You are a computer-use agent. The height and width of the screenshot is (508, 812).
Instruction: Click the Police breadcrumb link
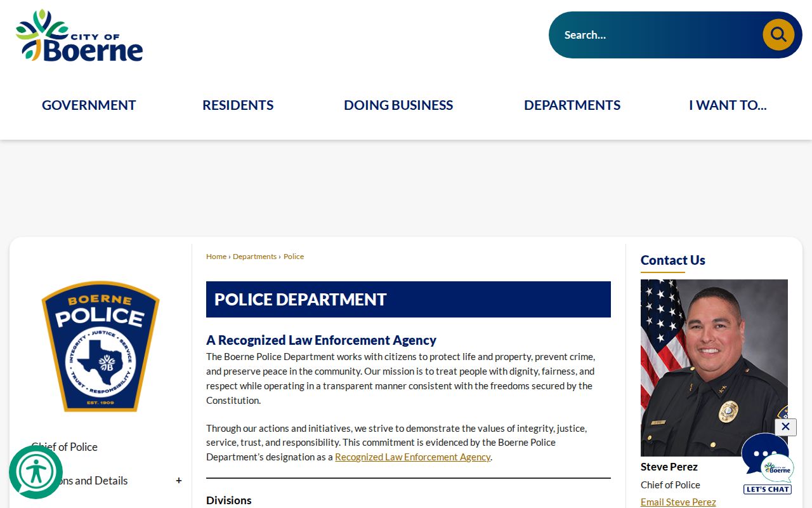294,257
